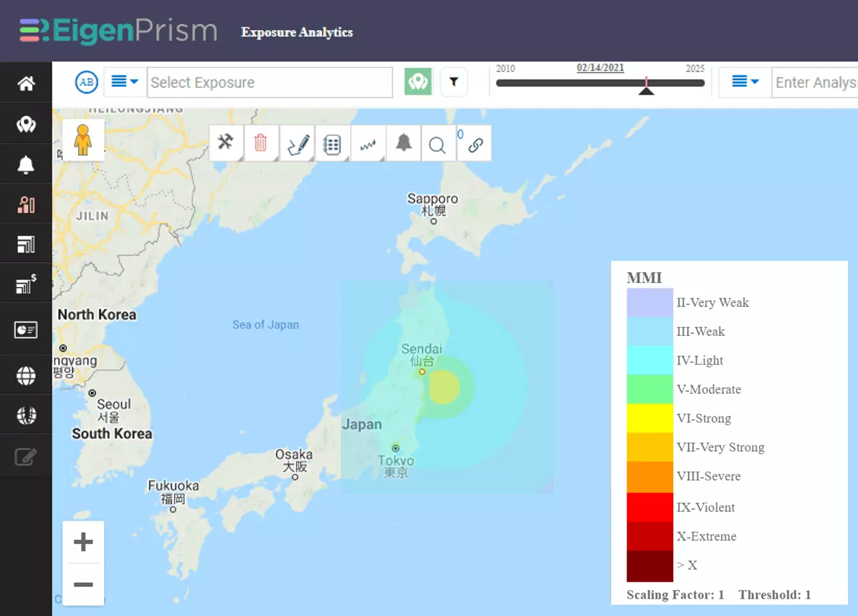The image size is (858, 616).
Task: Toggle the green map pin layer button
Action: point(418,81)
